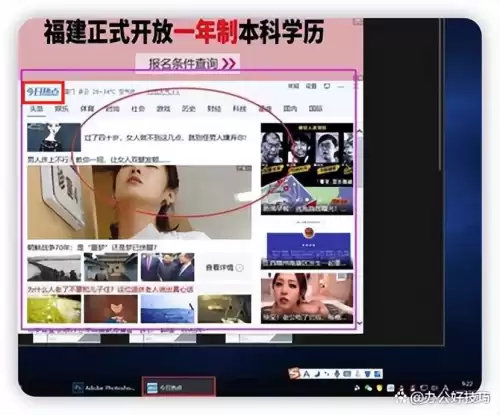Click the 查看详情 button
This screenshot has height=415, width=500.
(x=225, y=268)
